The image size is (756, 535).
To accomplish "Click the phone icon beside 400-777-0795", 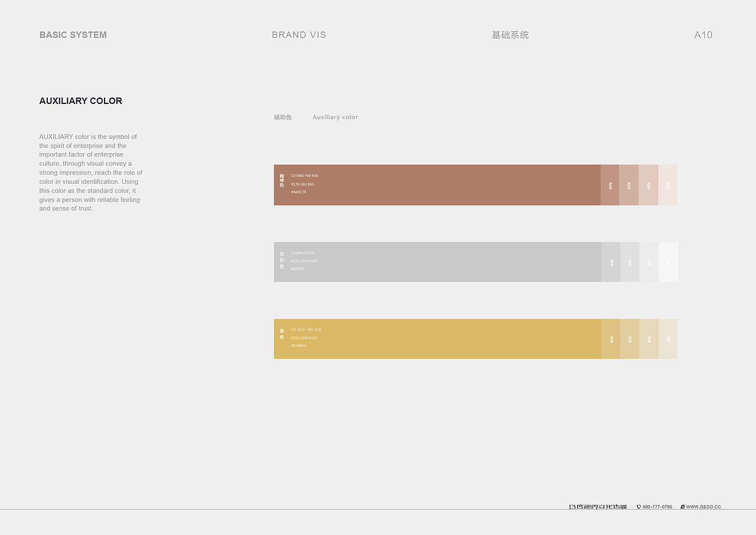I will (x=638, y=507).
